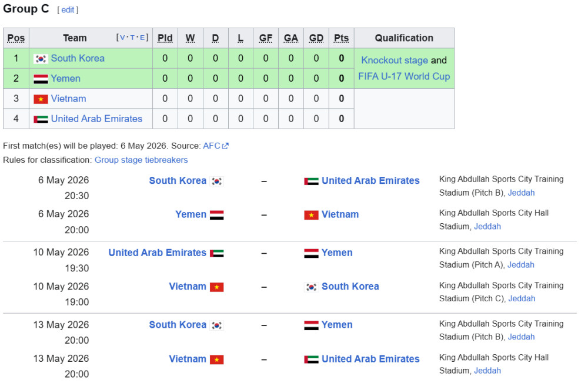Open the Knockout stage link
The width and height of the screenshot is (588, 390).
394,60
